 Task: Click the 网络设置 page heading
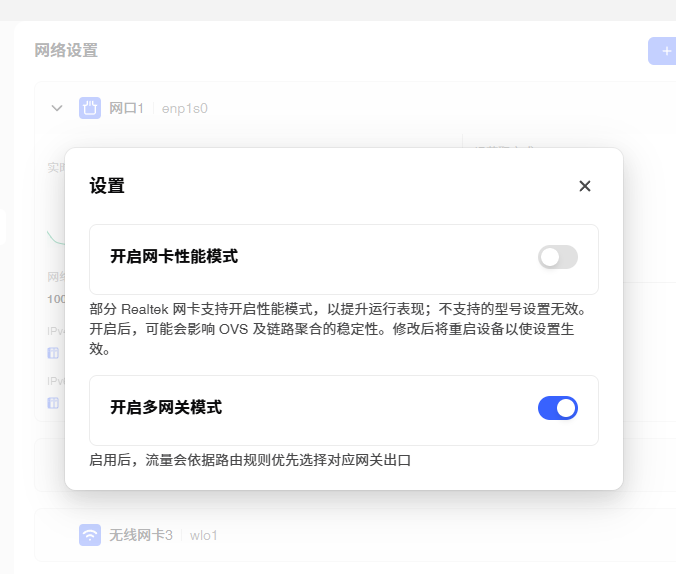coord(66,50)
